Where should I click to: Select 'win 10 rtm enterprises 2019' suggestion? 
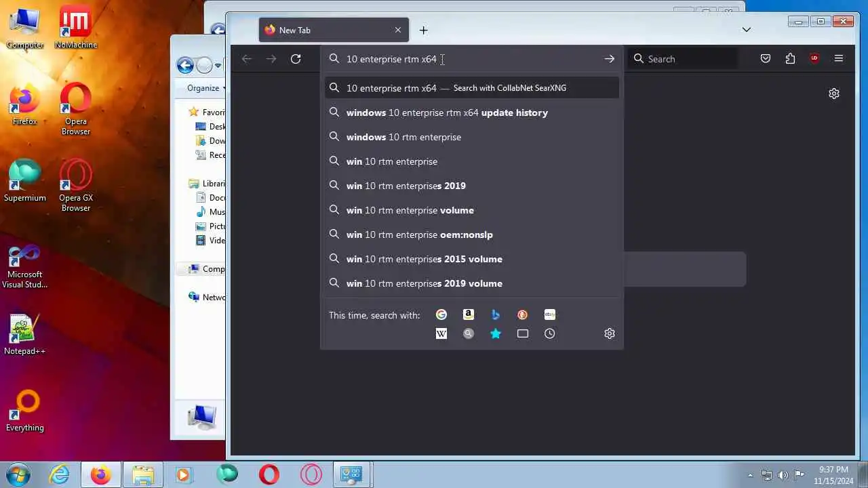472,186
